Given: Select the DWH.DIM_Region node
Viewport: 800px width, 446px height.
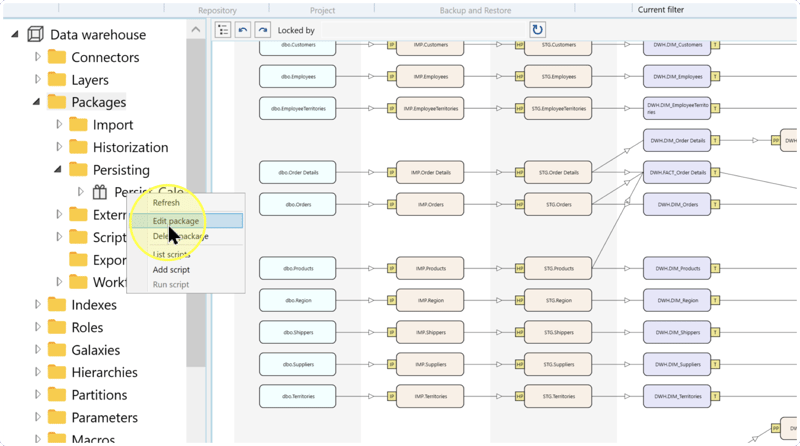Looking at the screenshot, I should coord(677,301).
